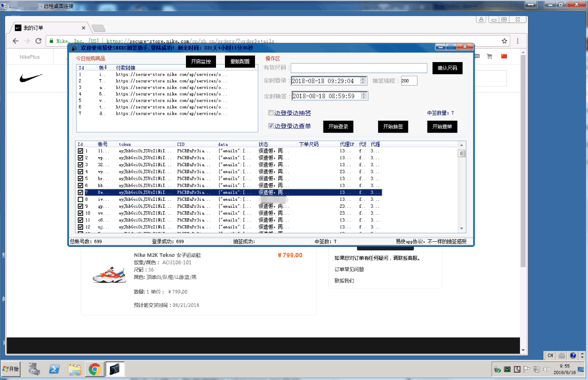Click the Nike M2K Tekno shoe thumbnail

[x=109, y=275]
